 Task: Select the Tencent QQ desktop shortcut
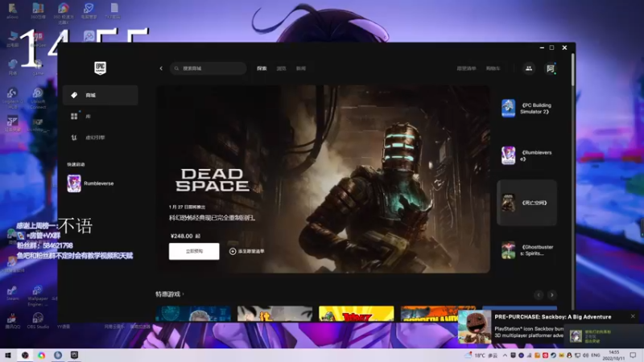[12, 321]
